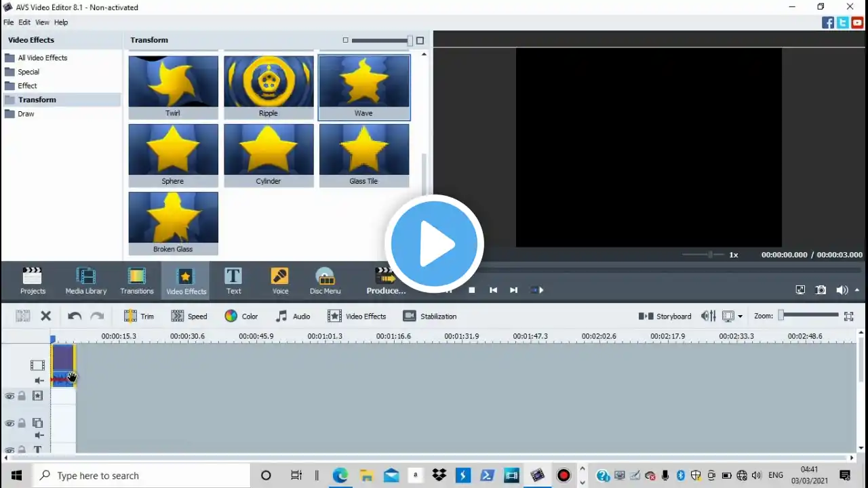This screenshot has height=488, width=868.
Task: Adjust the timeline Zoom slider
Action: (x=782, y=315)
